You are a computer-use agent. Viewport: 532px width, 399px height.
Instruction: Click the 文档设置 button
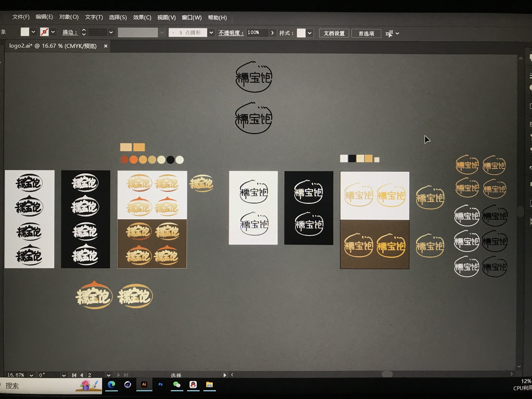pyautogui.click(x=334, y=33)
